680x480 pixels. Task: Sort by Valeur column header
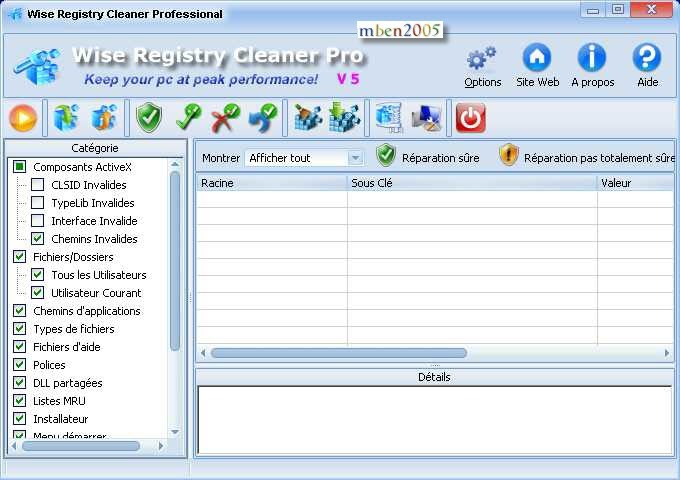coord(636,183)
